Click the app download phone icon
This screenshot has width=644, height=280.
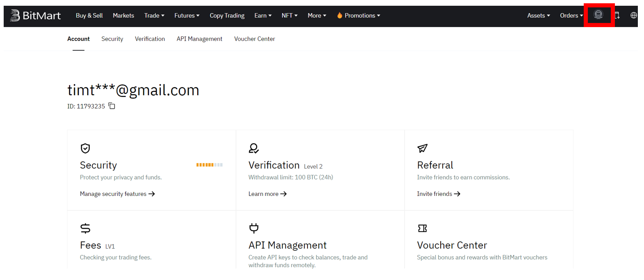[x=617, y=15]
